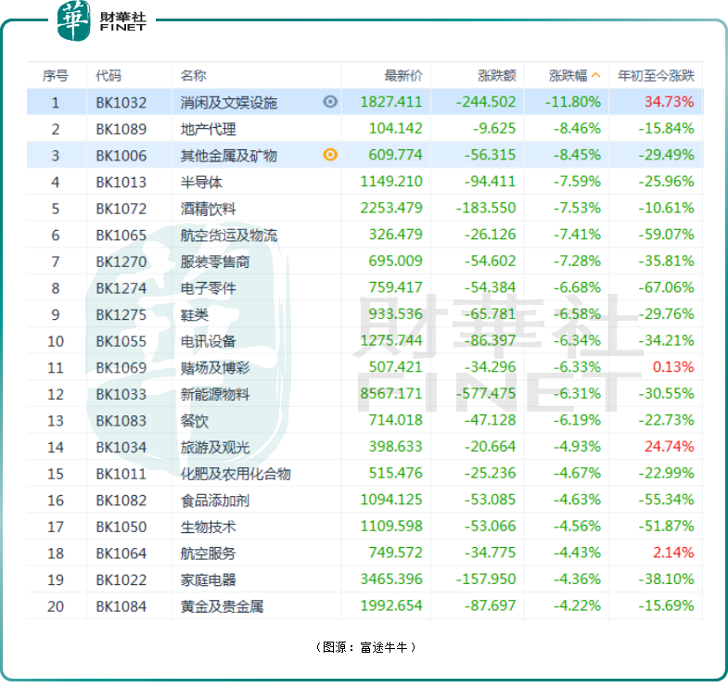
Task: Click the 富途牛牛 image source caption
Action: pyautogui.click(x=364, y=646)
